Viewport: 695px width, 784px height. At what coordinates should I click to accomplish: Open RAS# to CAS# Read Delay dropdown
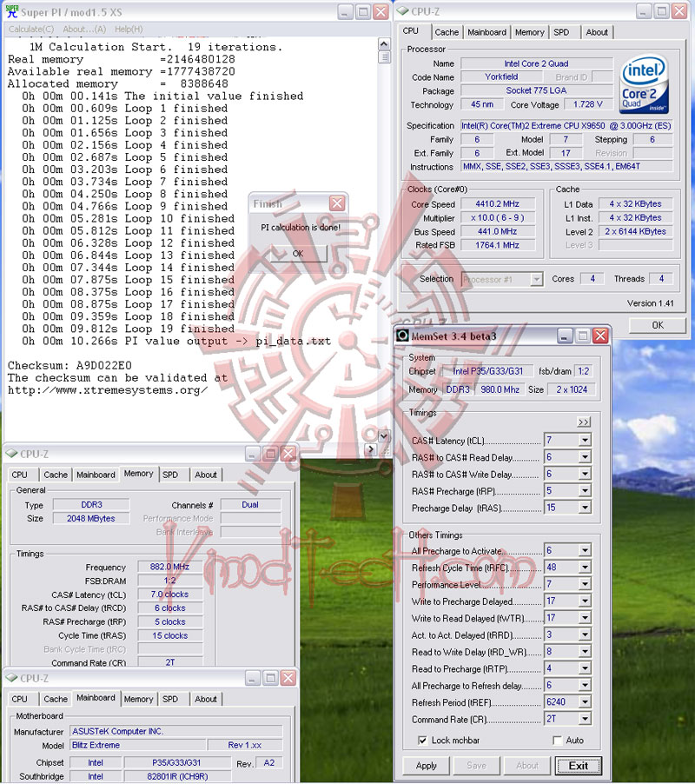click(585, 457)
